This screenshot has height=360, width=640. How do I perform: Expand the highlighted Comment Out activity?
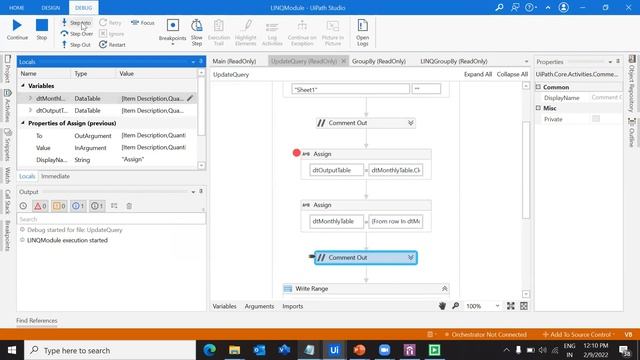coord(411,258)
